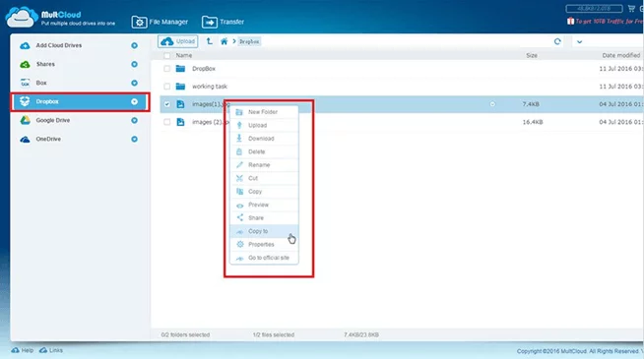Check the working task folder checkbox
The image size is (644, 359).
(x=166, y=87)
